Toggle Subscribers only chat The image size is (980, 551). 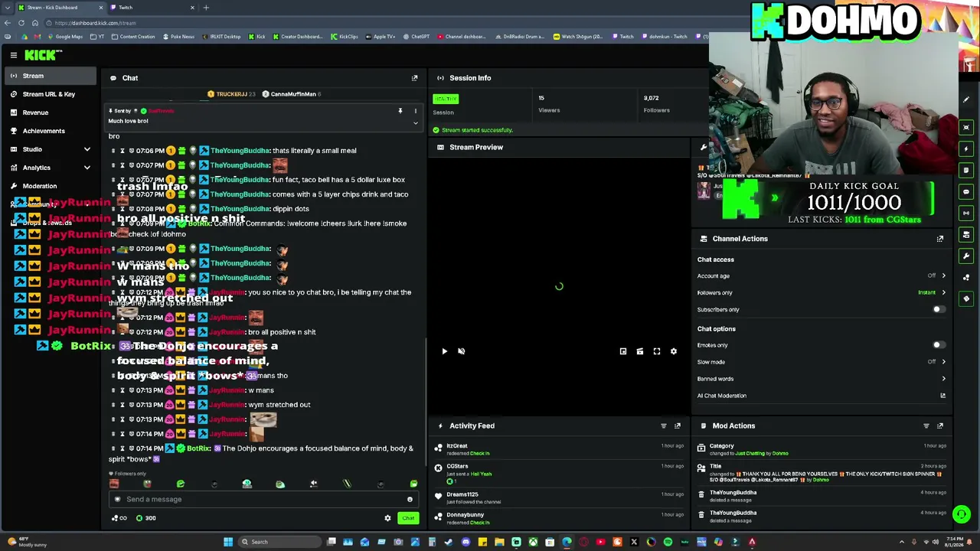point(938,310)
